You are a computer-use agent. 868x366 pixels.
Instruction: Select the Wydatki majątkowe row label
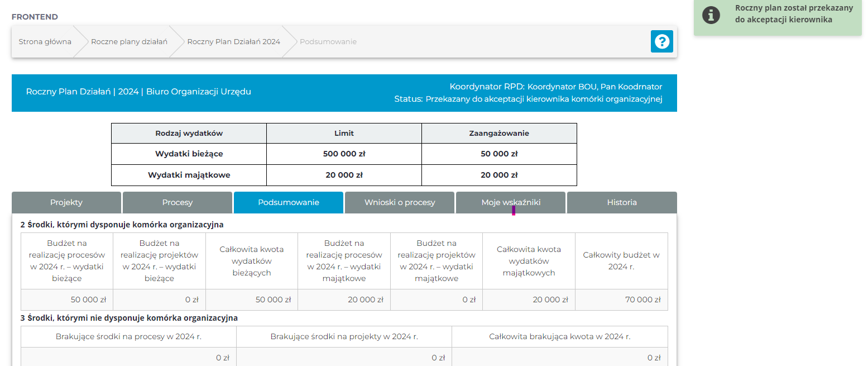coord(189,175)
